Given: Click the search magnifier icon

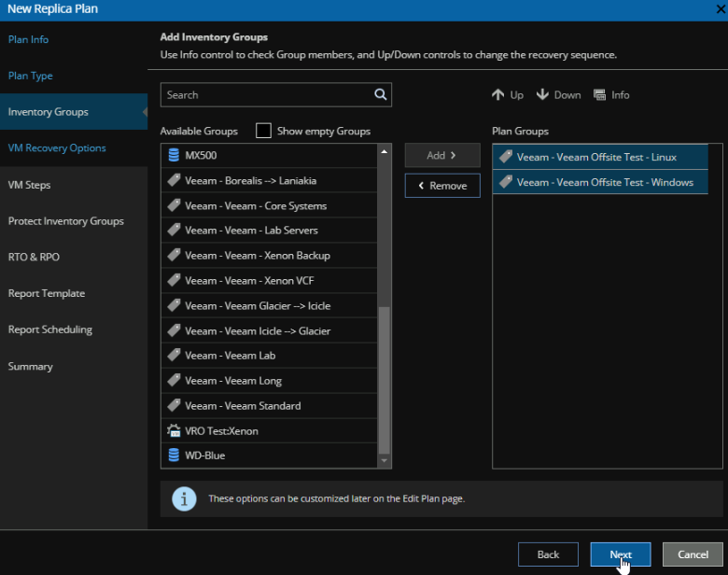Looking at the screenshot, I should click(380, 95).
